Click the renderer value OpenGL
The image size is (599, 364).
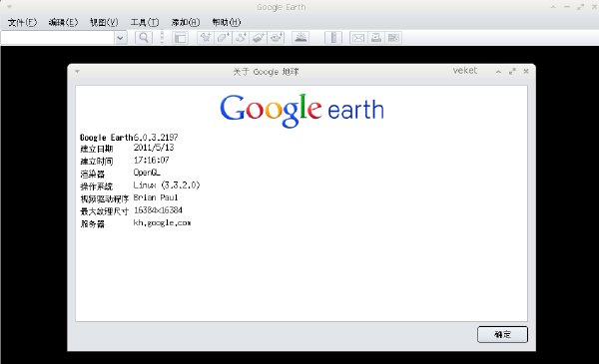coord(147,173)
